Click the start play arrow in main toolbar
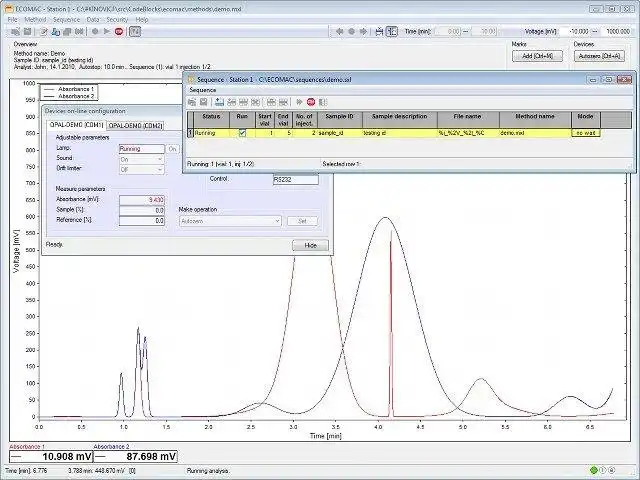The height and width of the screenshot is (480, 640). [107, 31]
